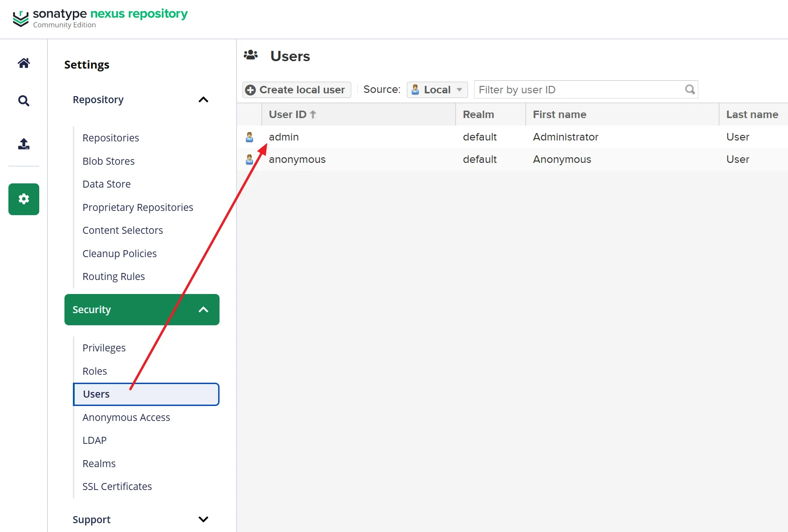788x532 pixels.
Task: Click admin row's default realm cell
Action: tap(480, 137)
